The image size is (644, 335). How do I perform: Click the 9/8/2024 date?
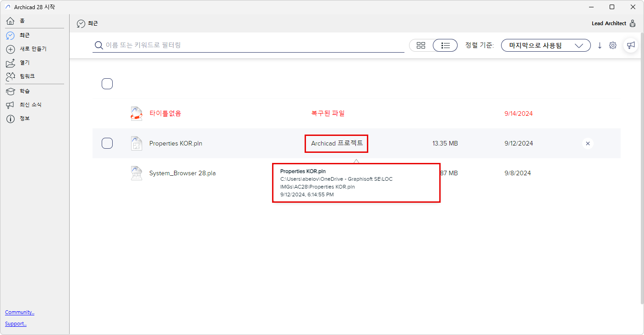pyautogui.click(x=518, y=173)
